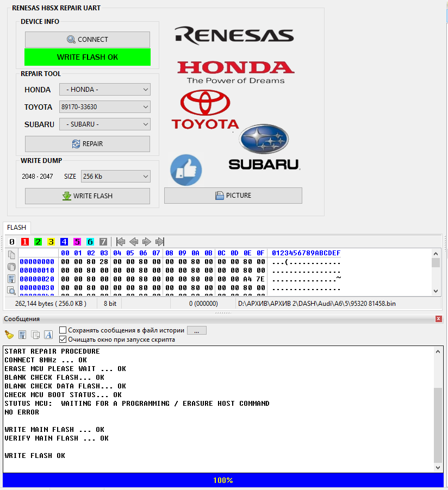
Task: Copy messages with the copy icon
Action: pyautogui.click(x=35, y=335)
